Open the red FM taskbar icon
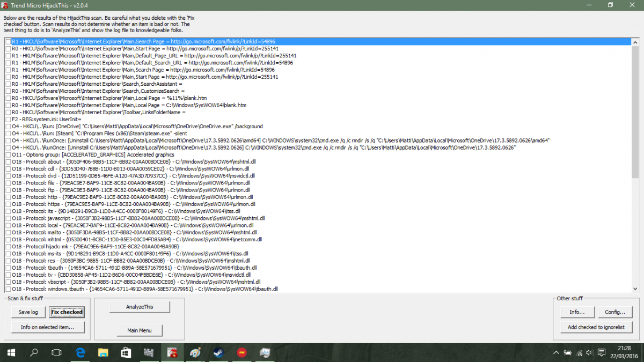Screen dimensions: 644x362 click(241, 352)
